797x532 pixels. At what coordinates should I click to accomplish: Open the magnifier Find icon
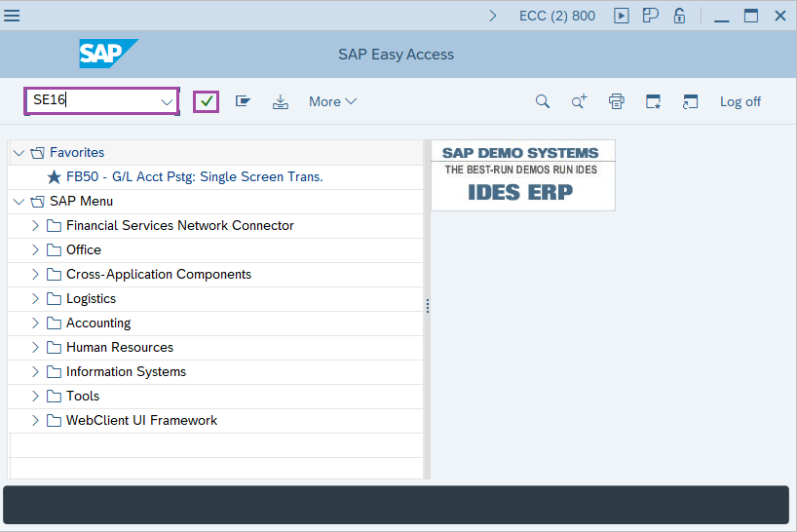pyautogui.click(x=543, y=101)
